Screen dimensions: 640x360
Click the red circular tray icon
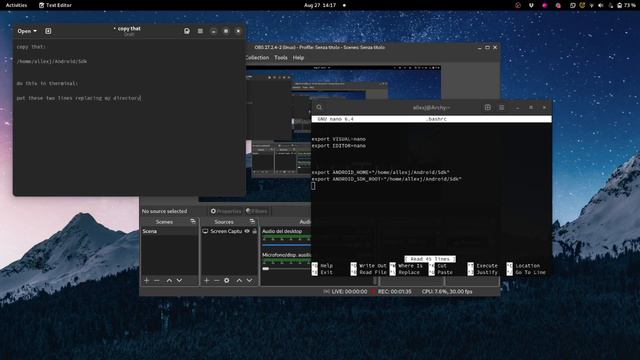(518, 5)
